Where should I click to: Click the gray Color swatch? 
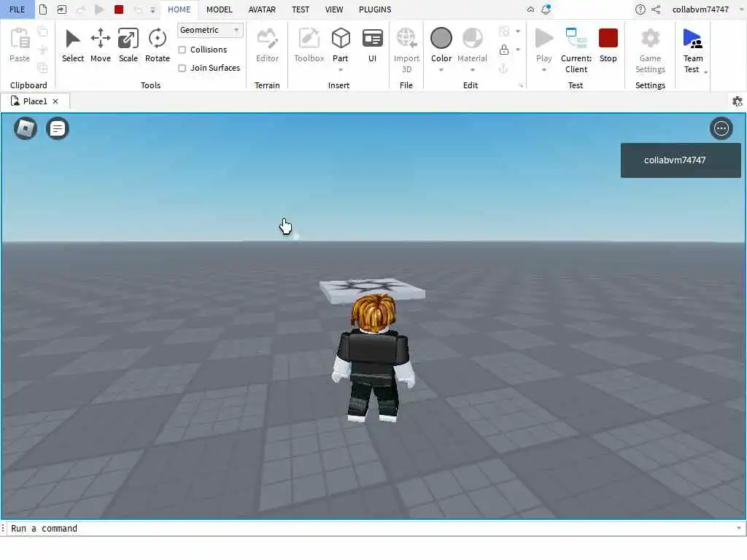click(441, 38)
